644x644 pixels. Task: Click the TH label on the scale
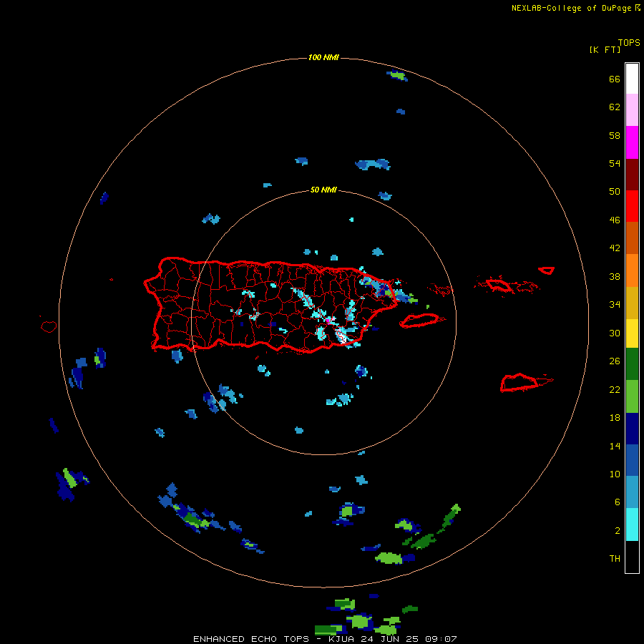click(x=615, y=559)
